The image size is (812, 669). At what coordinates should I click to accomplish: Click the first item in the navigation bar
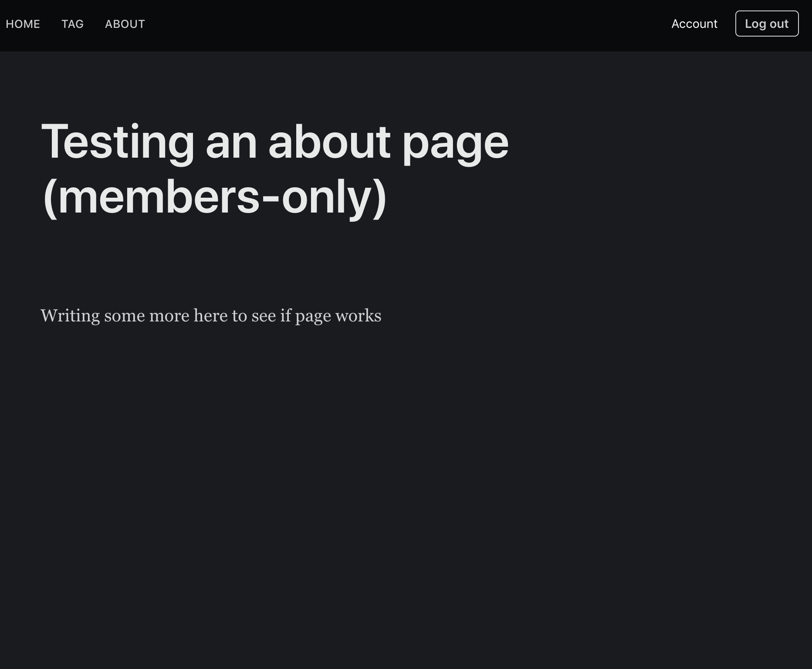[x=23, y=24]
